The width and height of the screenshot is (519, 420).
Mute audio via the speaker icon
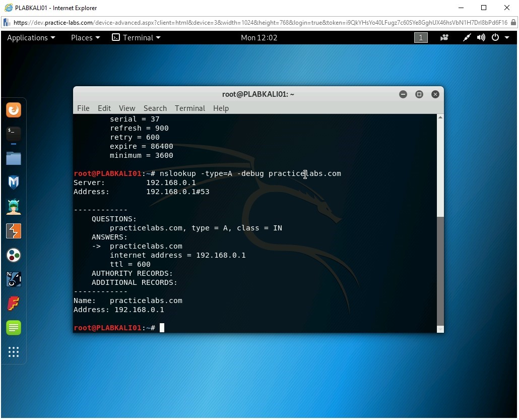point(480,37)
